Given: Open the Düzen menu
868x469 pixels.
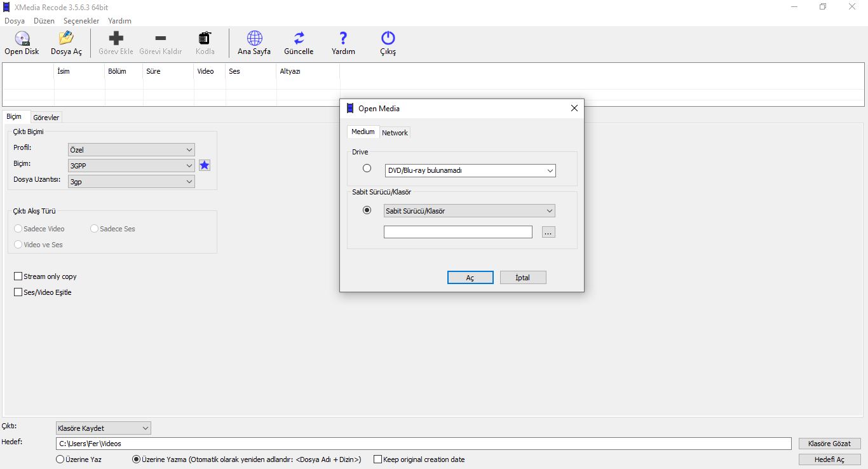Looking at the screenshot, I should point(44,21).
